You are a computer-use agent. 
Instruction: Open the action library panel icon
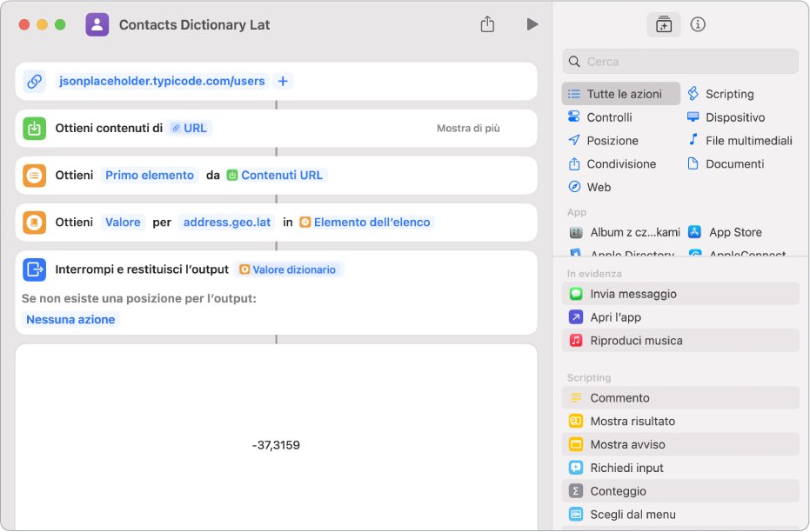point(663,24)
